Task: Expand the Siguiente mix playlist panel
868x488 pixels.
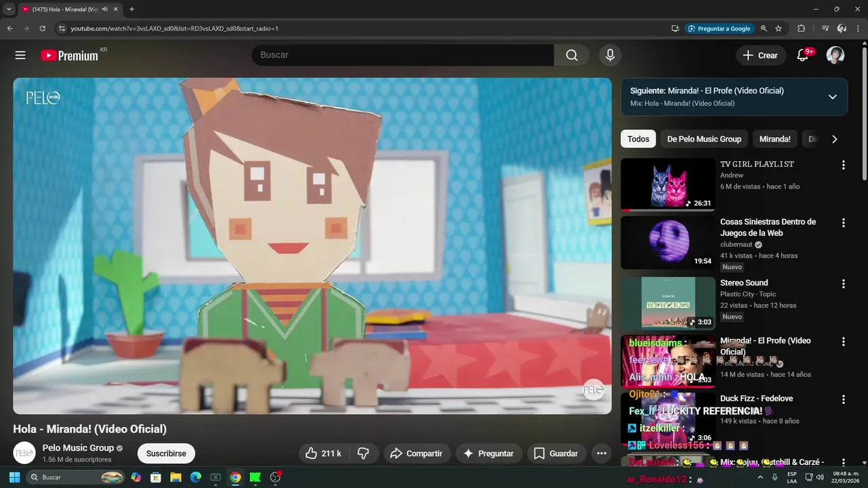Action: [x=832, y=97]
